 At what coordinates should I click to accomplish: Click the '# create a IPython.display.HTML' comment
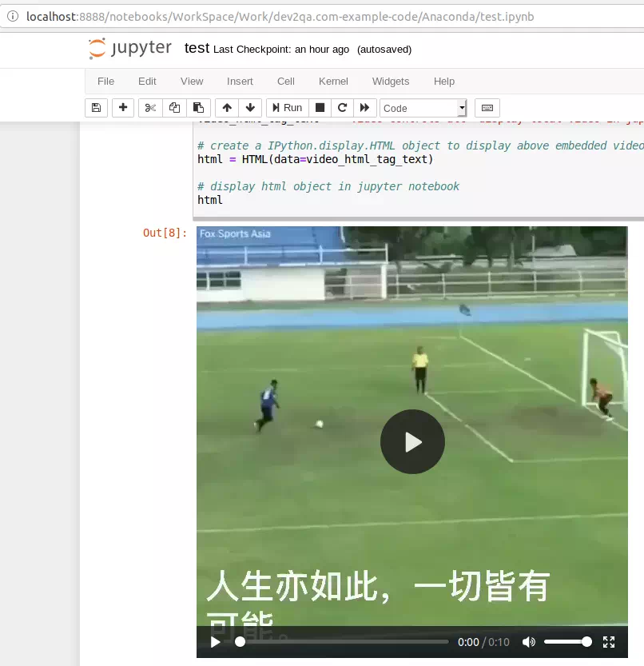point(421,146)
